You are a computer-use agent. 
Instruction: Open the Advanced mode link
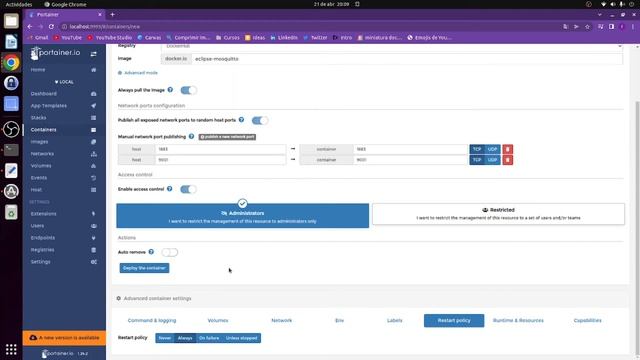pos(138,73)
